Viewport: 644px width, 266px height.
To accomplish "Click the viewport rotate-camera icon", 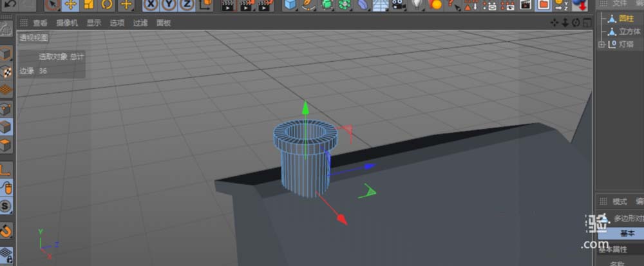I will 576,23.
